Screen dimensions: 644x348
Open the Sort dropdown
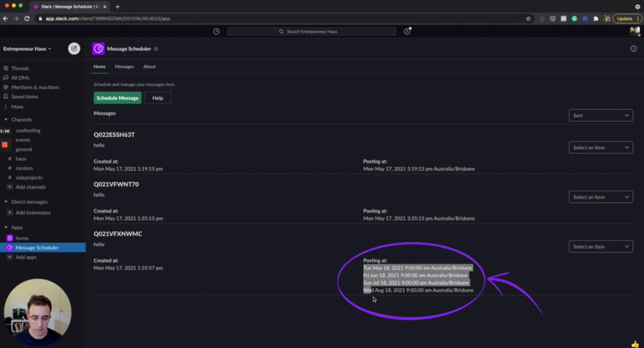click(x=600, y=115)
